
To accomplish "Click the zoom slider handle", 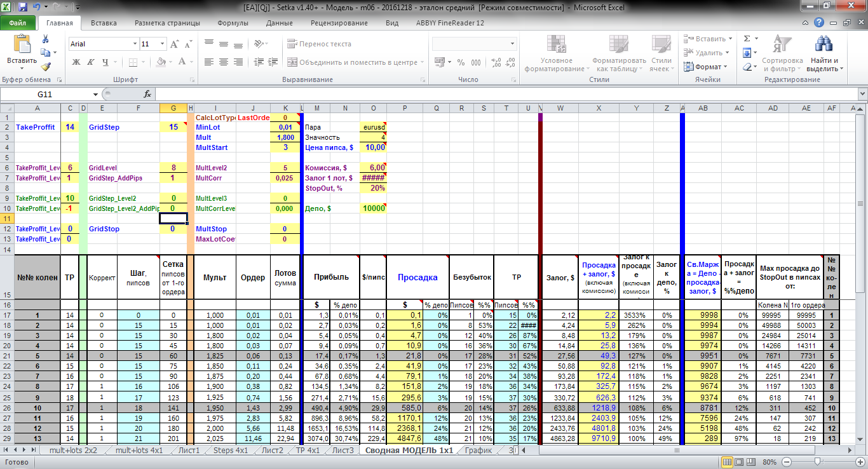I will click(816, 461).
